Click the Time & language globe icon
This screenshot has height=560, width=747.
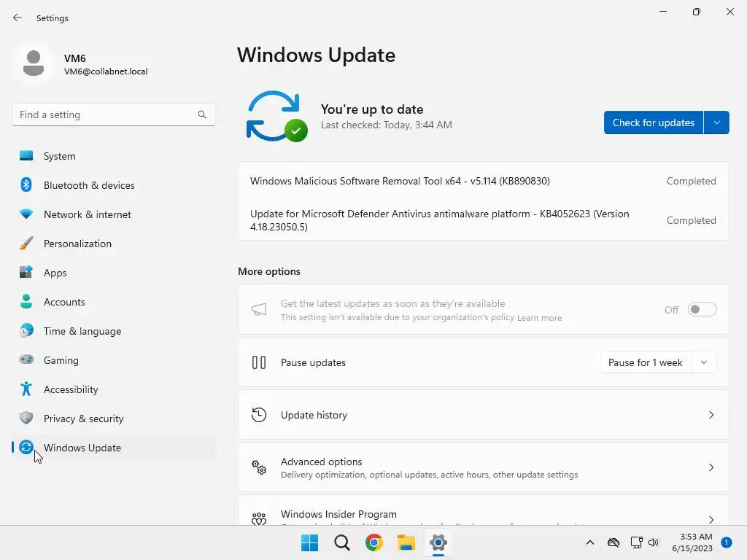pyautogui.click(x=26, y=330)
